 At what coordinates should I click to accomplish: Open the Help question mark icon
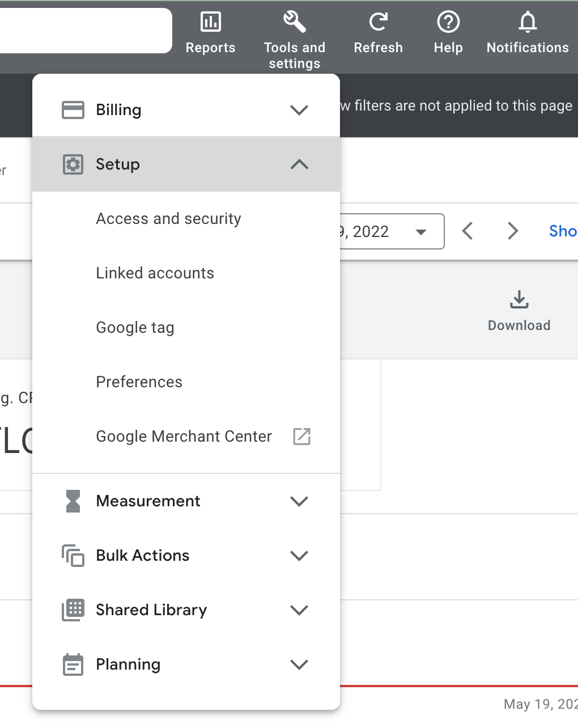(448, 23)
